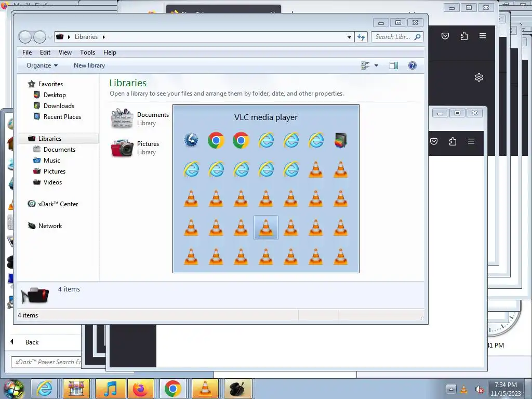
Task: Open the File menu
Action: click(27, 52)
